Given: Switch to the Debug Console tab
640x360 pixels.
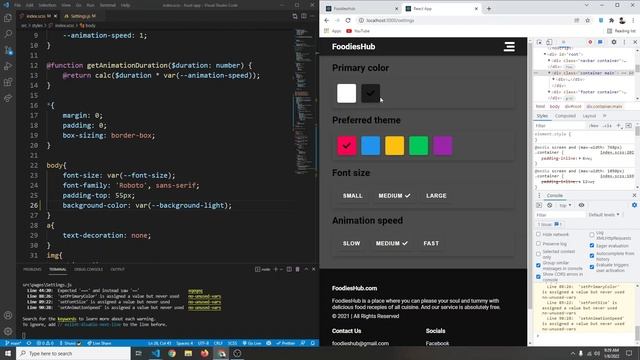Looking at the screenshot, I should [89, 269].
